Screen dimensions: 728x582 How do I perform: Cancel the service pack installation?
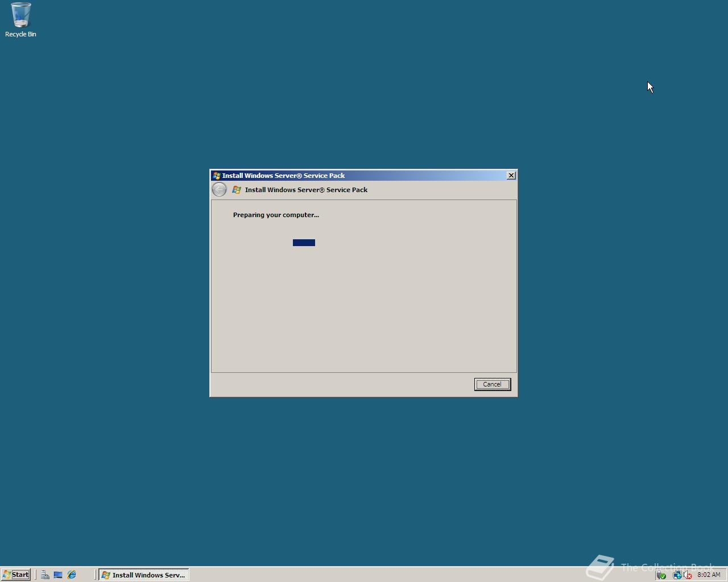point(493,384)
